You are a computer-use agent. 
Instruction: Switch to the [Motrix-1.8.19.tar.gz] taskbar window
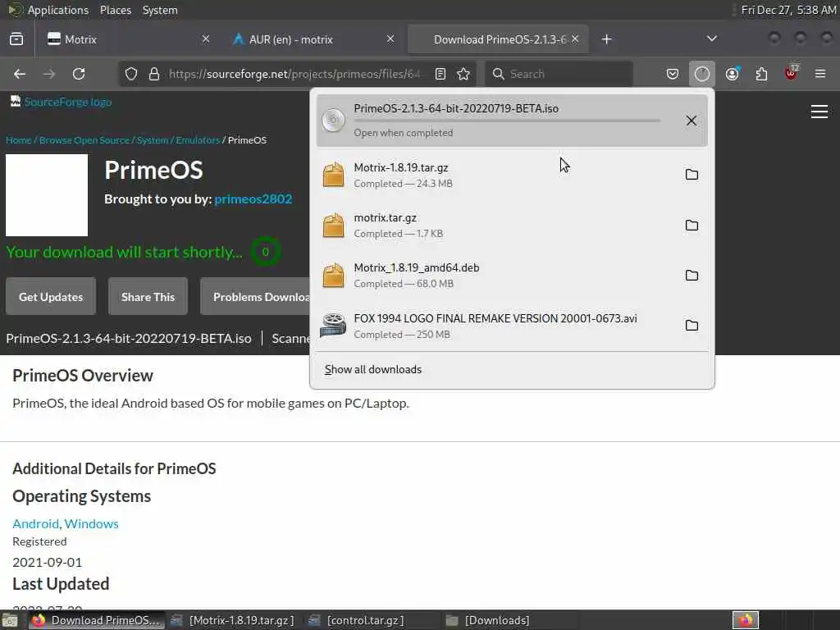pyautogui.click(x=234, y=620)
